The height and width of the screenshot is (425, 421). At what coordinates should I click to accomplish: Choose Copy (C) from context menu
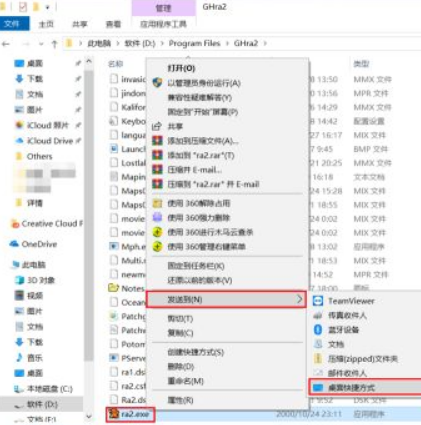pyautogui.click(x=180, y=333)
